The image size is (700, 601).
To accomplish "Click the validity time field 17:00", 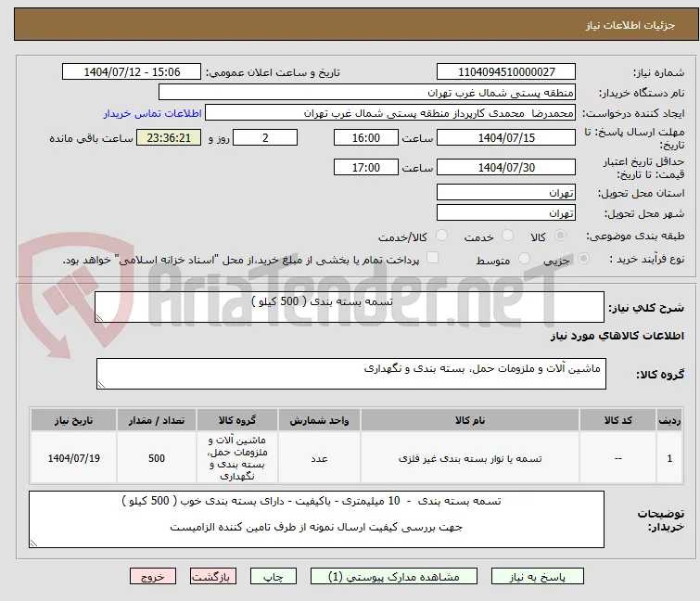I will point(366,167).
